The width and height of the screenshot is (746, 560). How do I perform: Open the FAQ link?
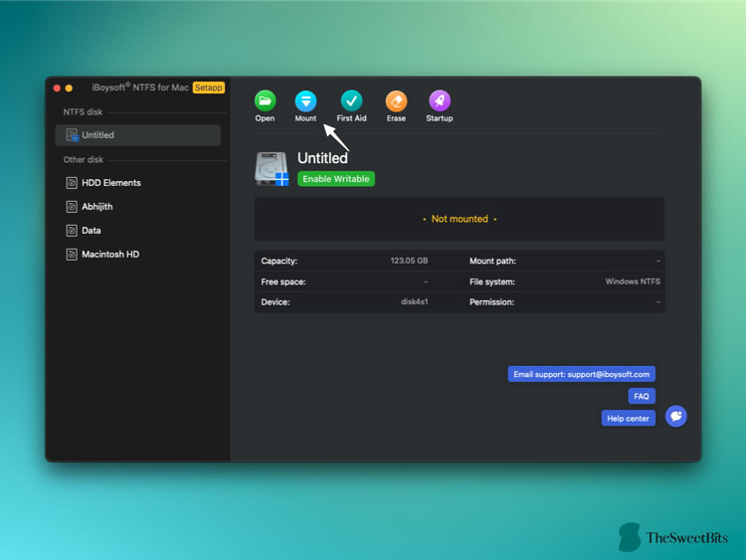pyautogui.click(x=642, y=396)
